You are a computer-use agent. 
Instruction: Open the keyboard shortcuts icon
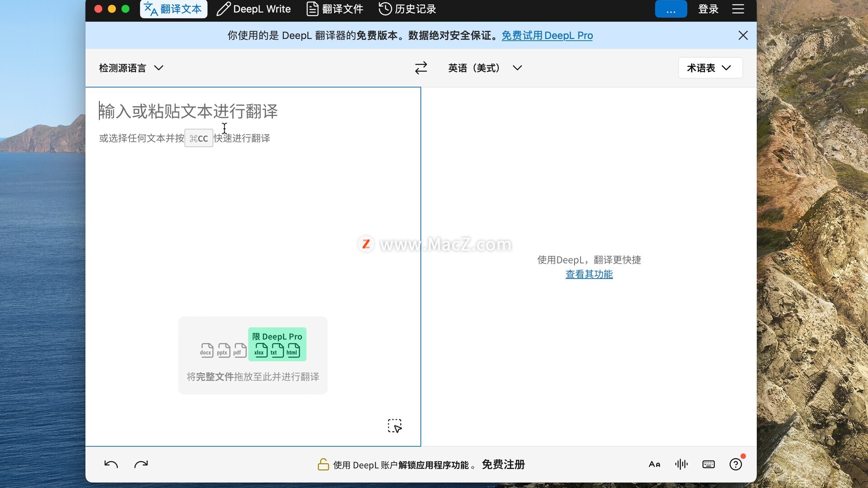click(x=708, y=465)
